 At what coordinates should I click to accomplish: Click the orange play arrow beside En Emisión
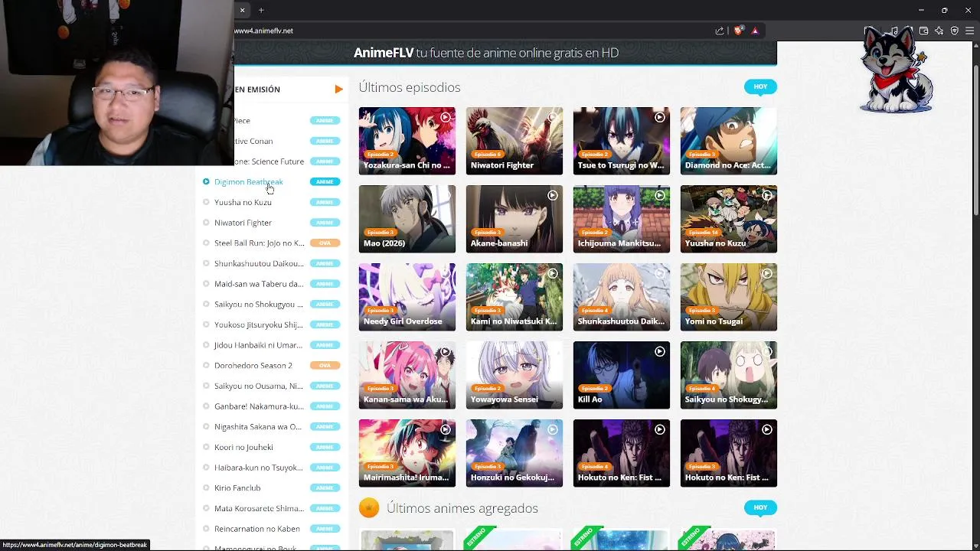[x=338, y=90]
